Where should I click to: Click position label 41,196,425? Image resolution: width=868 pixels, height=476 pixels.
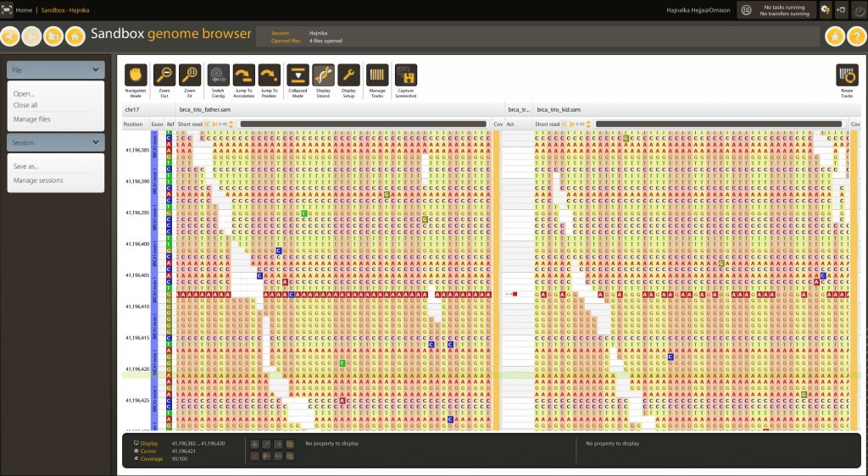click(x=136, y=401)
